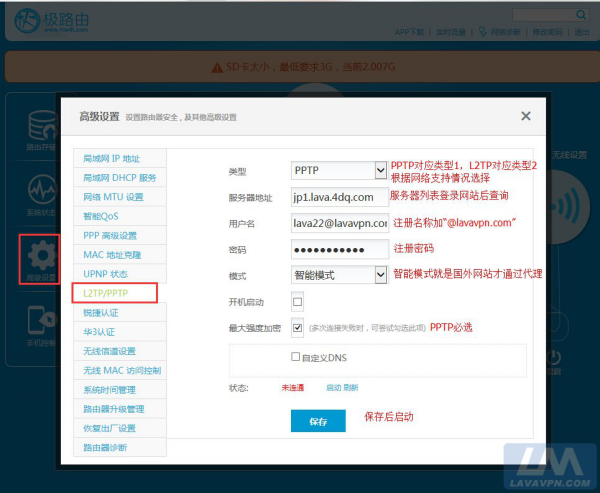The width and height of the screenshot is (600, 493).
Task: Click the 保存 button
Action: tap(318, 421)
